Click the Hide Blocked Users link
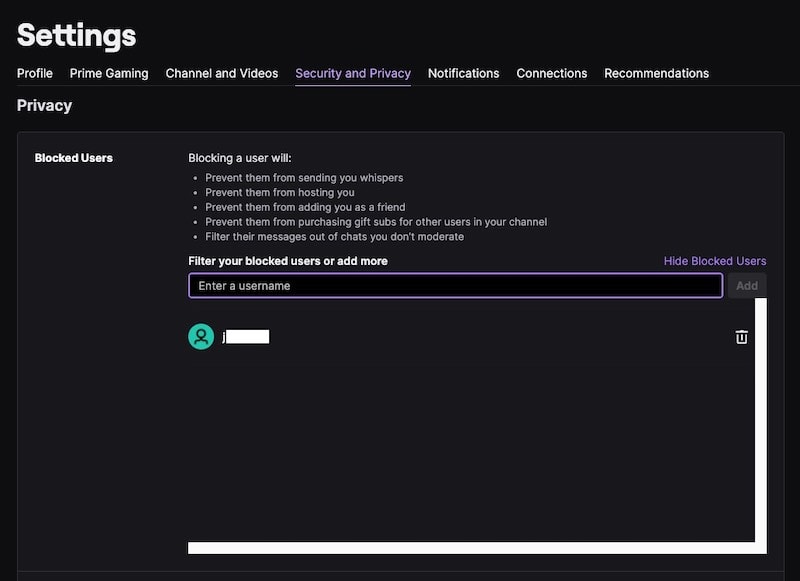The height and width of the screenshot is (581, 800). point(715,261)
